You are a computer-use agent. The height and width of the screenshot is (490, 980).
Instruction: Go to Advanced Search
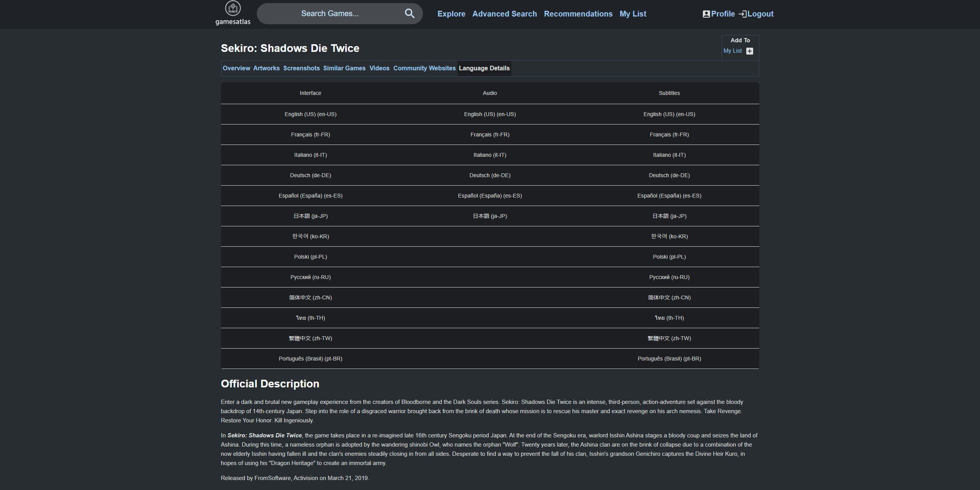pos(504,14)
